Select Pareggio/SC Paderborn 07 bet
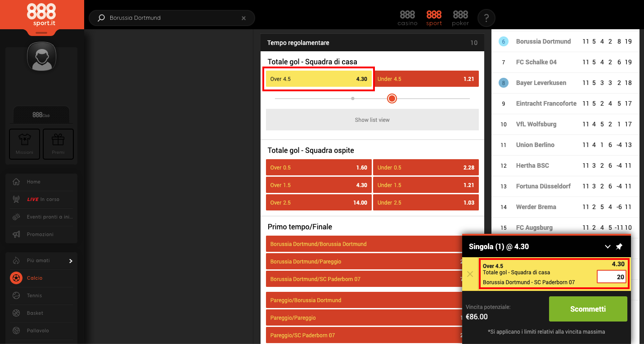 point(365,335)
